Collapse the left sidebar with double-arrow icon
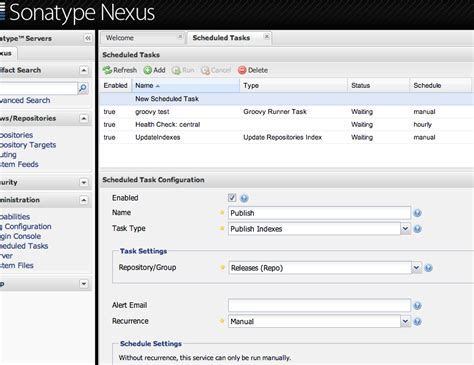The image size is (474, 365). [x=88, y=38]
